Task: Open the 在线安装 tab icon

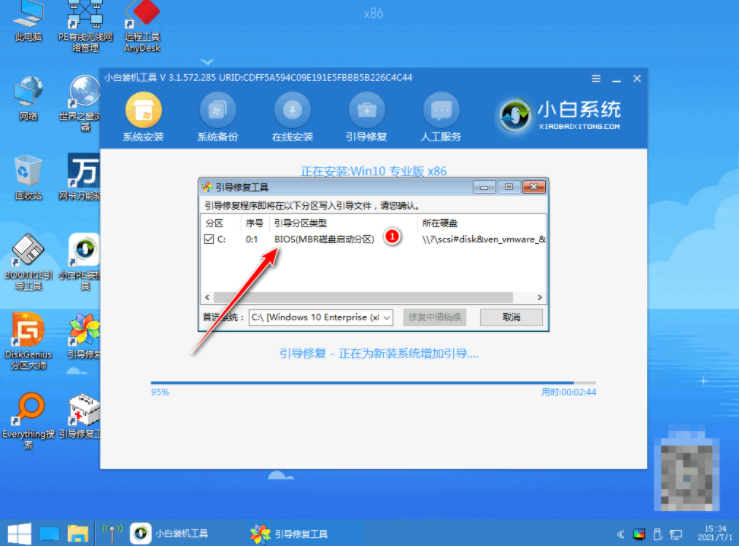Action: pyautogui.click(x=292, y=110)
